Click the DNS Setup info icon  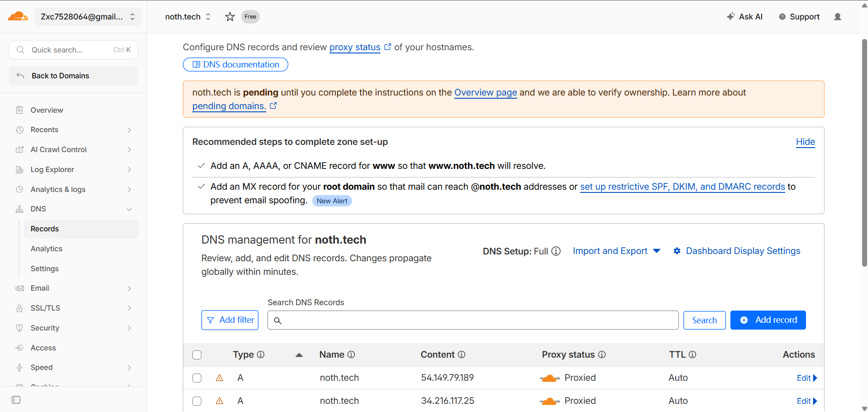(556, 251)
